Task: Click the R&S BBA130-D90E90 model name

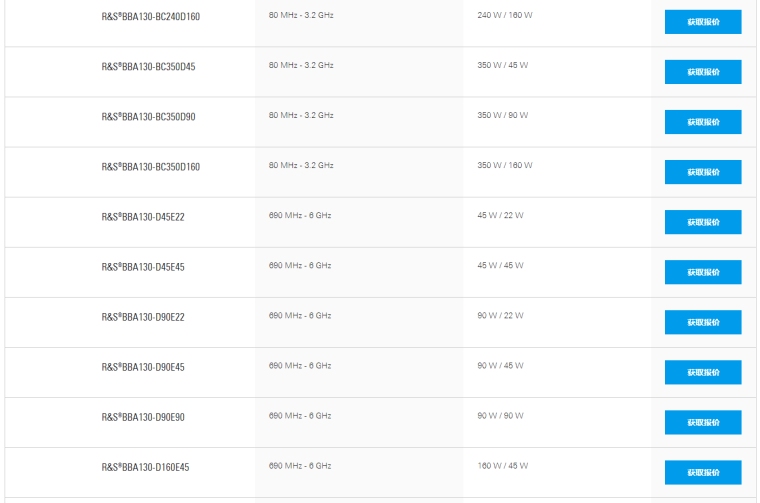Action: point(143,417)
